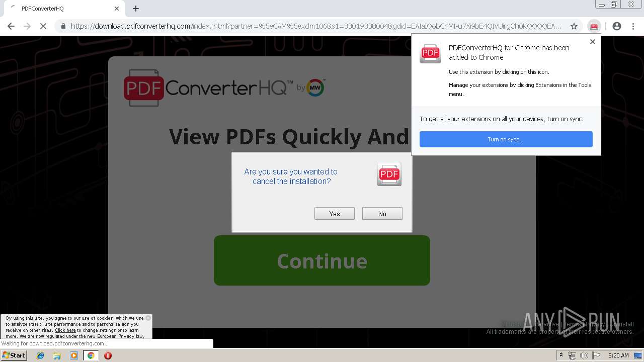Click the MW logo badge

[315, 87]
